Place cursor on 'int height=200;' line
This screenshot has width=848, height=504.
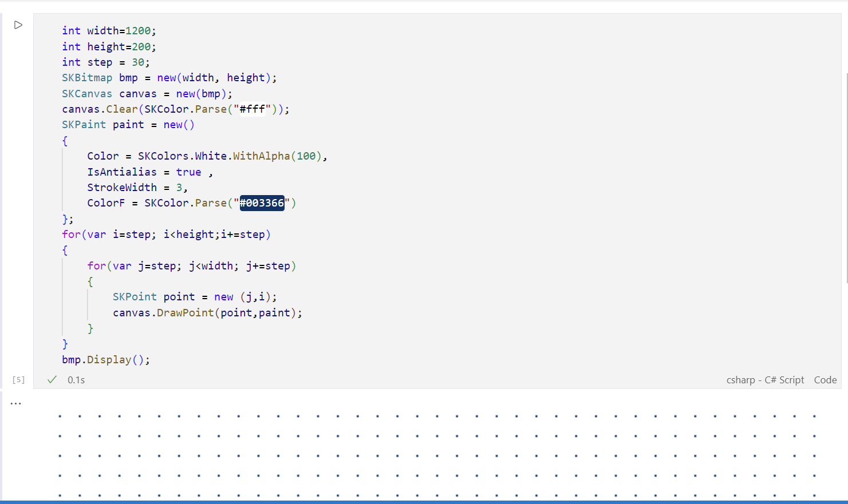click(109, 47)
